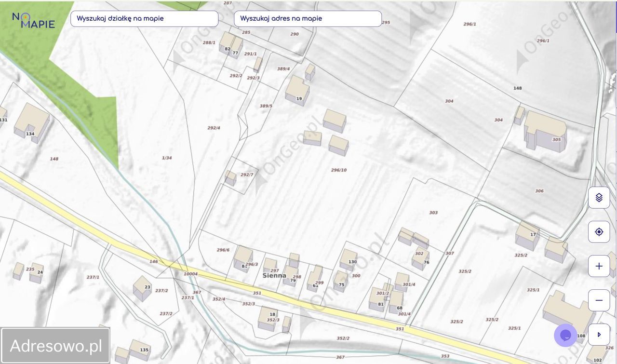Click building number 76
Screen dimensions: 617x364
click(426, 263)
